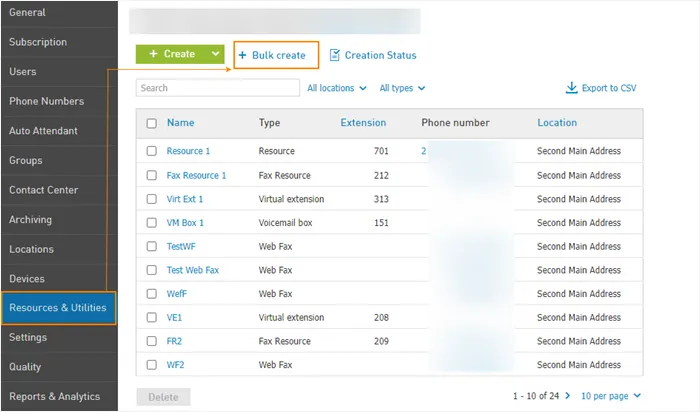Tick the Test Web Fax row checkbox
The width and height of the screenshot is (700, 412).
152,270
